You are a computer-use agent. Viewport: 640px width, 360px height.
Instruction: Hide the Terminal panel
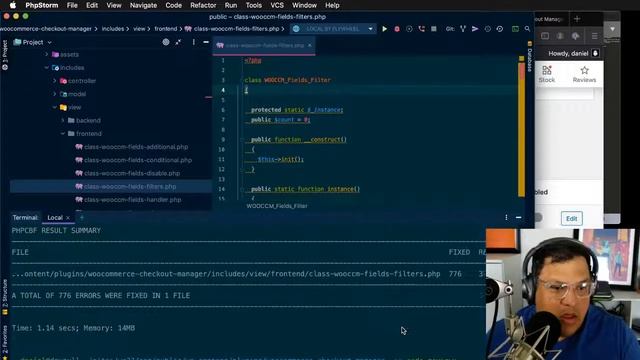518,218
